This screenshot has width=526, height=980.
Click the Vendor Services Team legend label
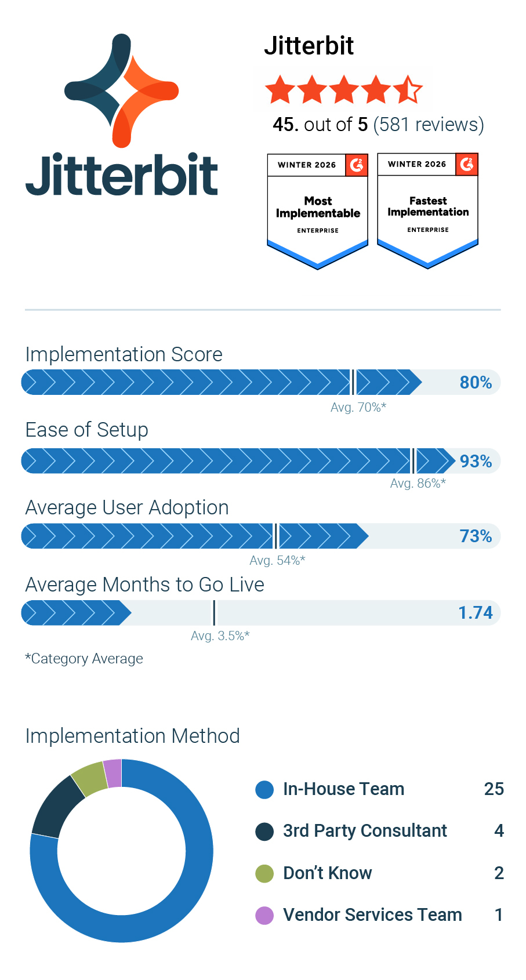[x=372, y=915]
